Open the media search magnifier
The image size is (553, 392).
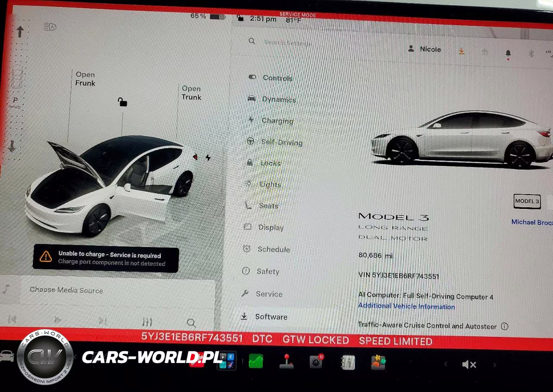191,322
